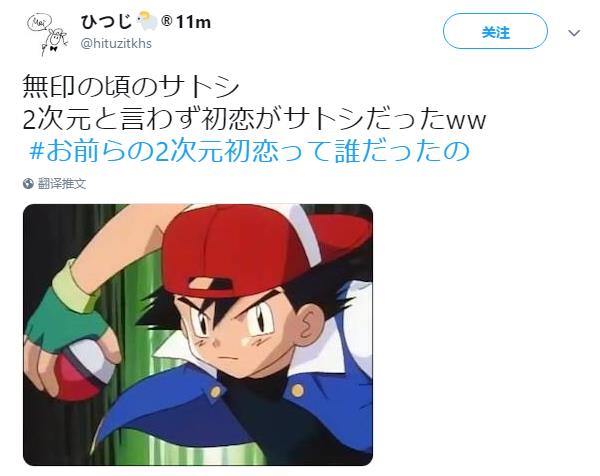
Task: Click the ® symbol after the sheep emoji
Action: coord(166,21)
